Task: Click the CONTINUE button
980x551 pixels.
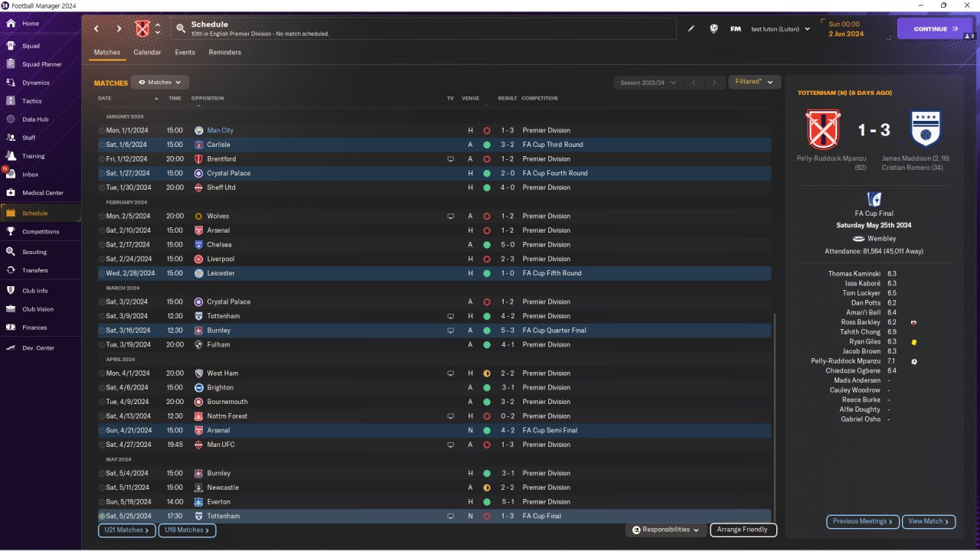Action: [935, 29]
